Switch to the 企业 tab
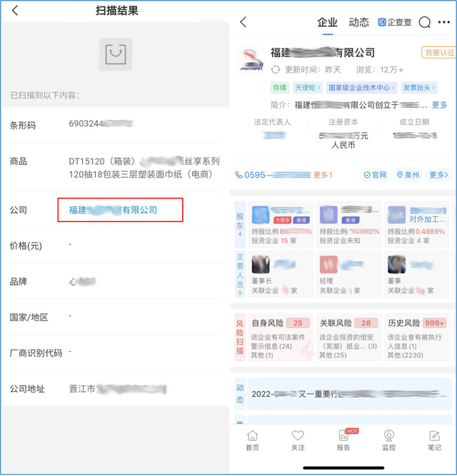The width and height of the screenshot is (457, 476). [327, 22]
